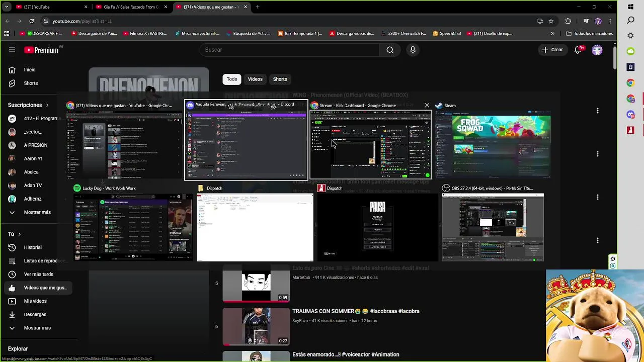Open Windows search from the taskbar
Image resolution: width=644 pixels, height=362 pixels.
[x=631, y=21]
